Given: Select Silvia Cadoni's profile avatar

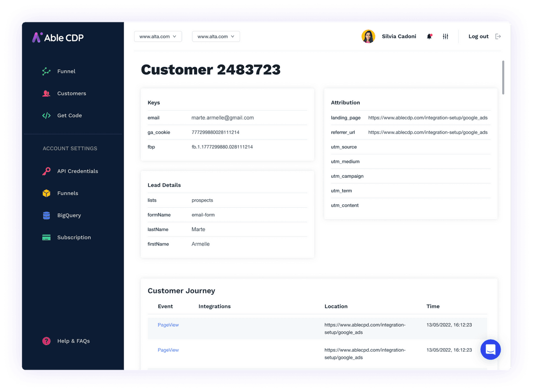Looking at the screenshot, I should (368, 36).
